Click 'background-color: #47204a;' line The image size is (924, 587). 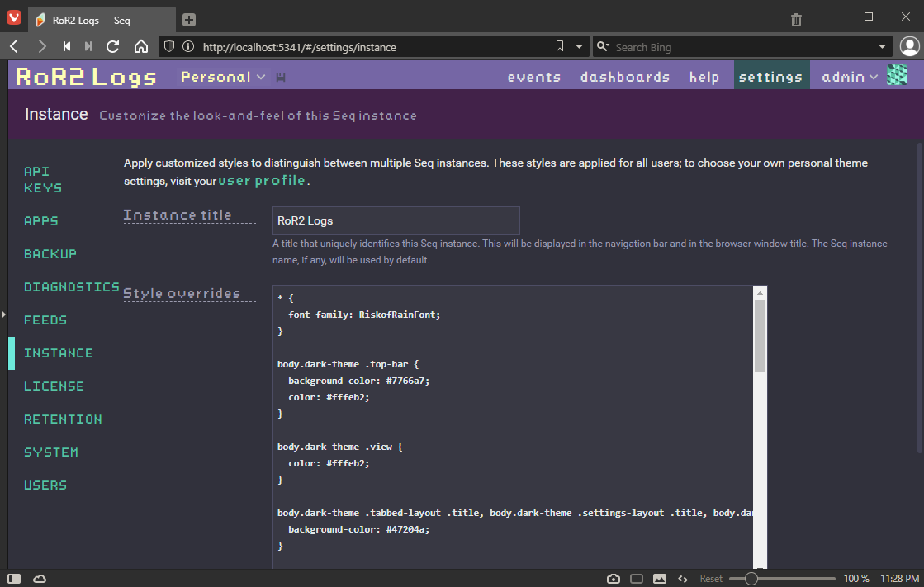point(359,529)
